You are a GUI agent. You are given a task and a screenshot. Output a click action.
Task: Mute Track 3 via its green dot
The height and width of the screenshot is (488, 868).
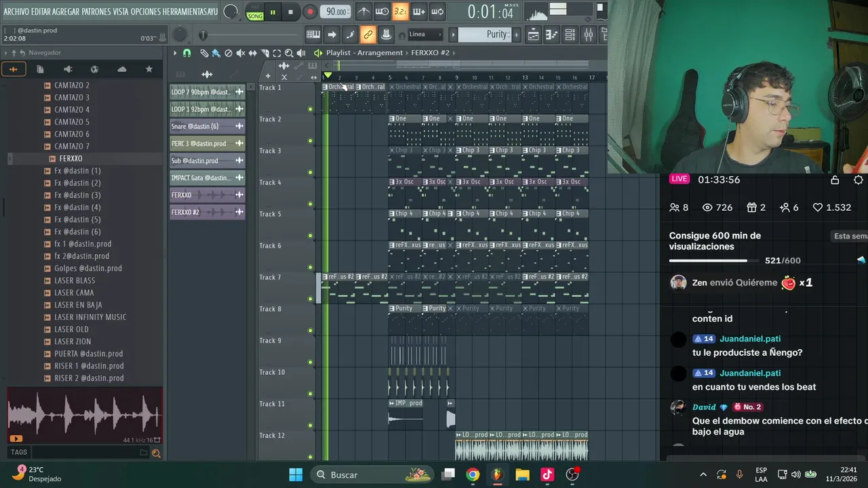click(311, 173)
